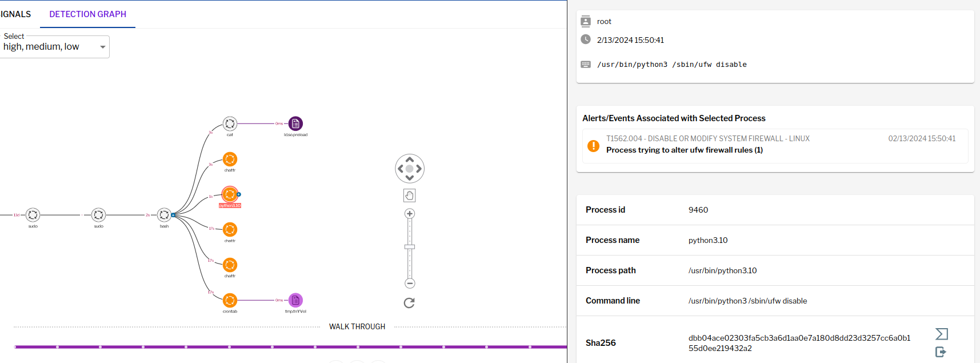Viewport: 980px width, 363px height.
Task: Toggle the hand pan mode button
Action: [x=409, y=196]
